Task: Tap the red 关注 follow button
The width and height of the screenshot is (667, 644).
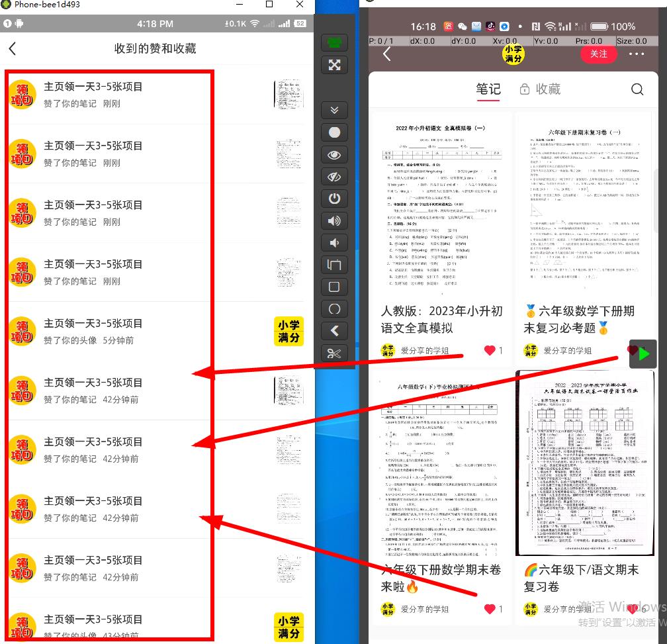Action: point(599,54)
